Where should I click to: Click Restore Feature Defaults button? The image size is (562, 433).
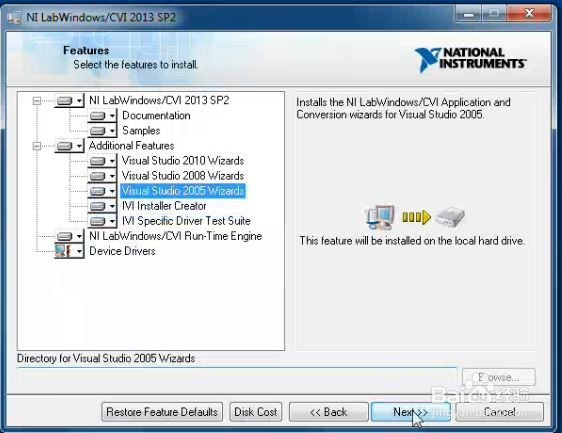[162, 412]
